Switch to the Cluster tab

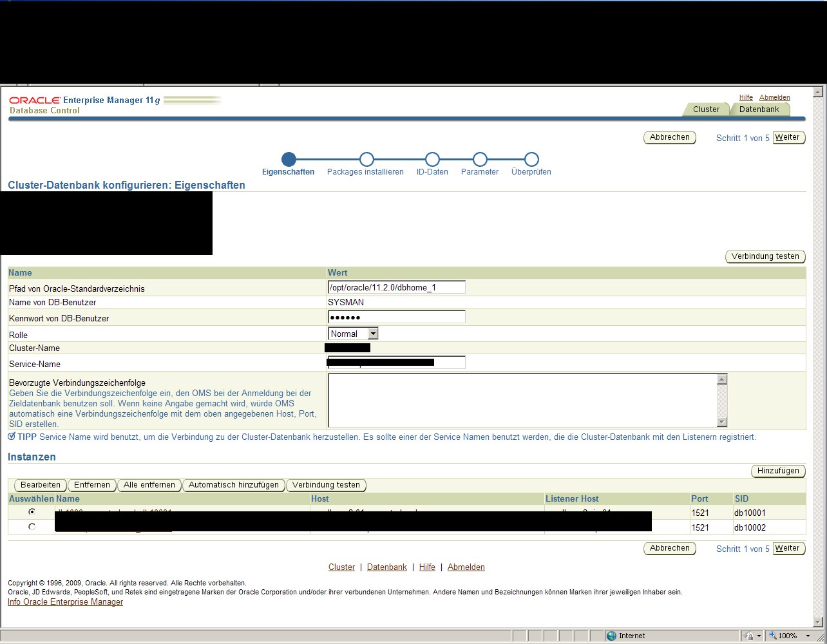[x=706, y=109]
